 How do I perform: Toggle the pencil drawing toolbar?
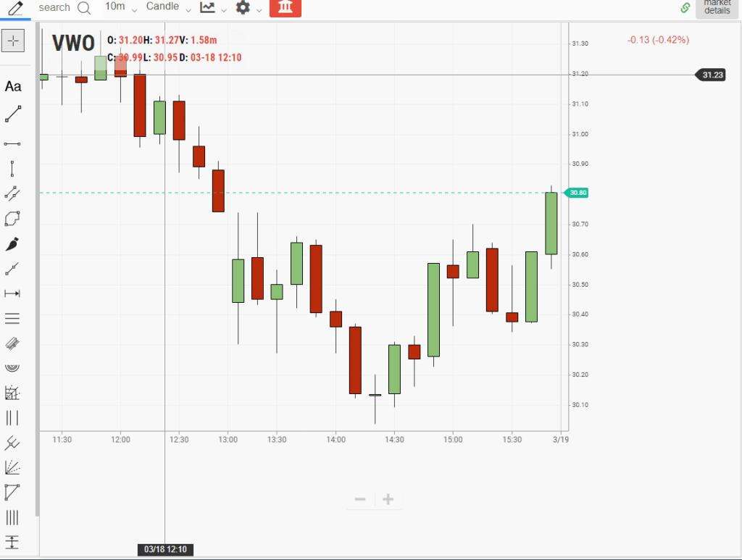tap(14, 8)
